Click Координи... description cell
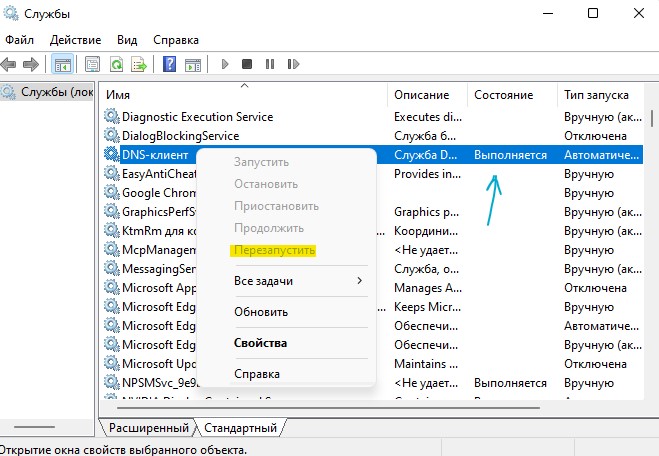This screenshot has width=659, height=456. (426, 231)
